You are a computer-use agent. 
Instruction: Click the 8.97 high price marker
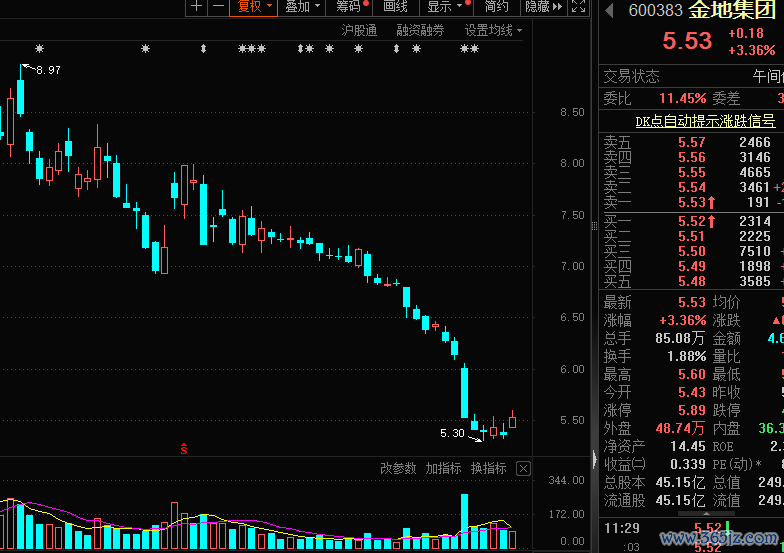tap(47, 70)
